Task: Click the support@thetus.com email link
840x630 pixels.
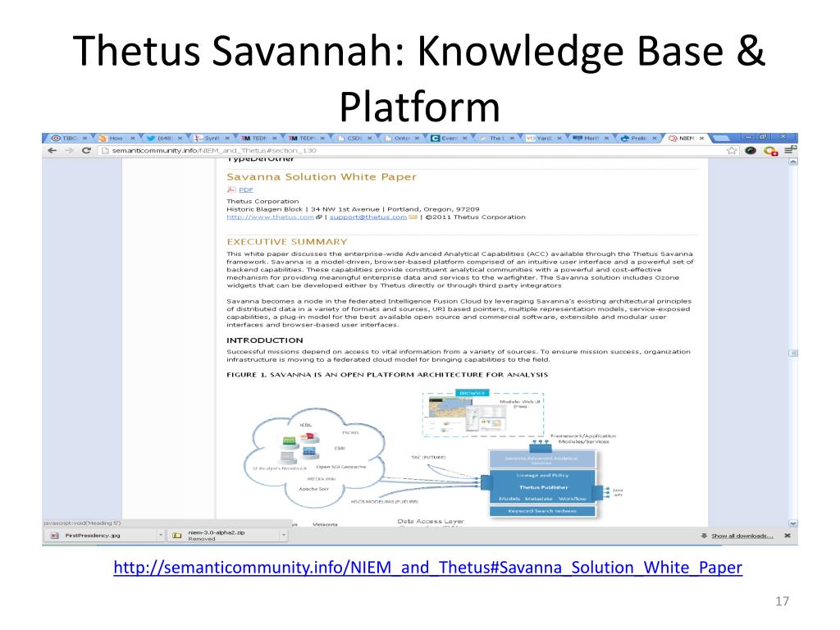Action: point(368,217)
